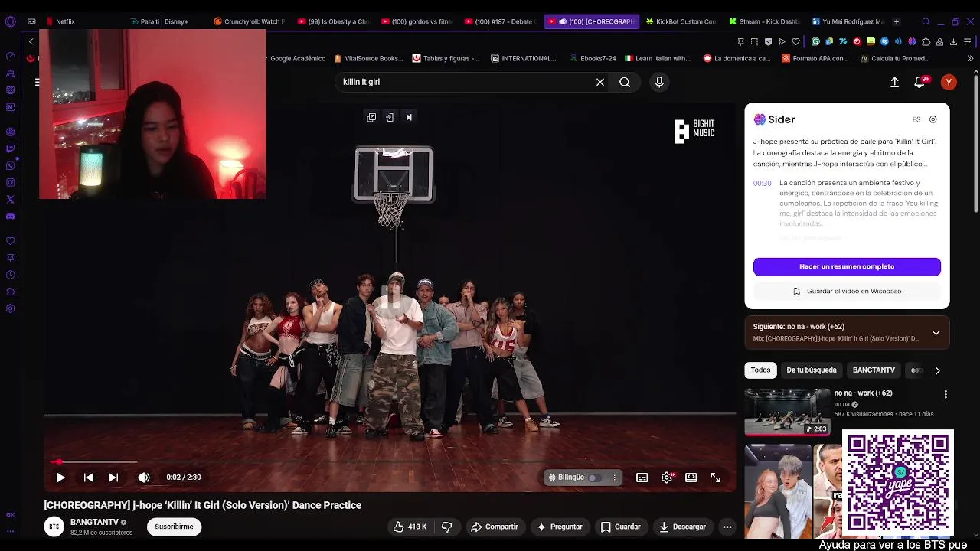This screenshot has width=980, height=551.
Task: Click the Compartir share button
Action: click(x=495, y=527)
